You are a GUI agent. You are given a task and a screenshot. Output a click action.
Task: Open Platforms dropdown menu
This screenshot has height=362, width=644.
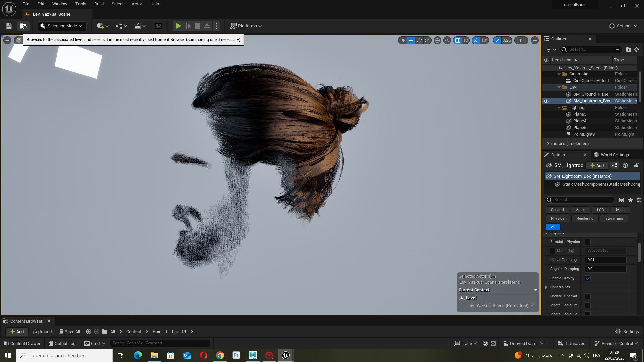tap(246, 26)
